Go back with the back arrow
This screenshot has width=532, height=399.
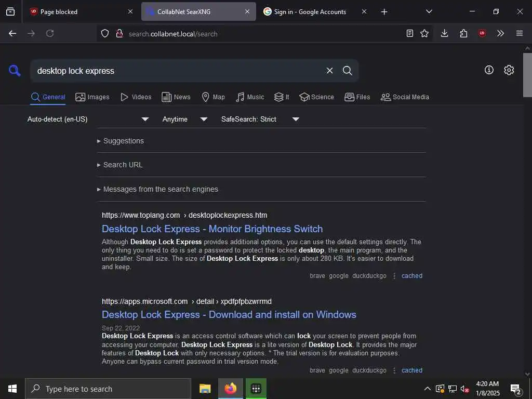pyautogui.click(x=12, y=33)
